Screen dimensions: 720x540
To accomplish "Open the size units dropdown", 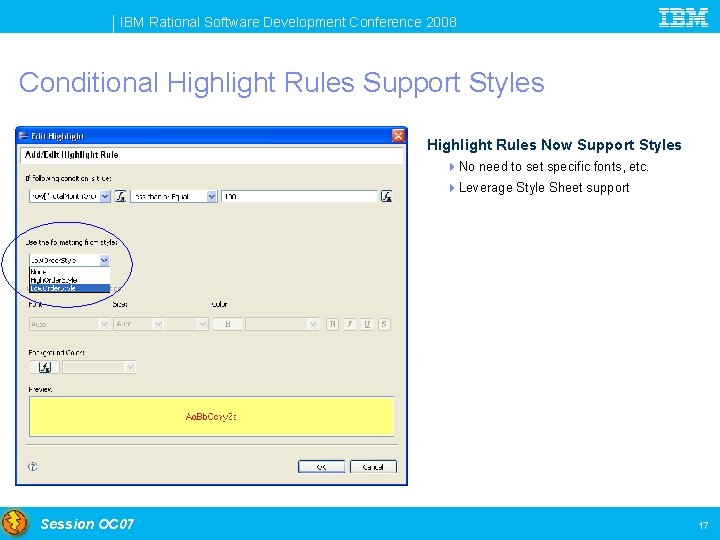I will [x=202, y=324].
